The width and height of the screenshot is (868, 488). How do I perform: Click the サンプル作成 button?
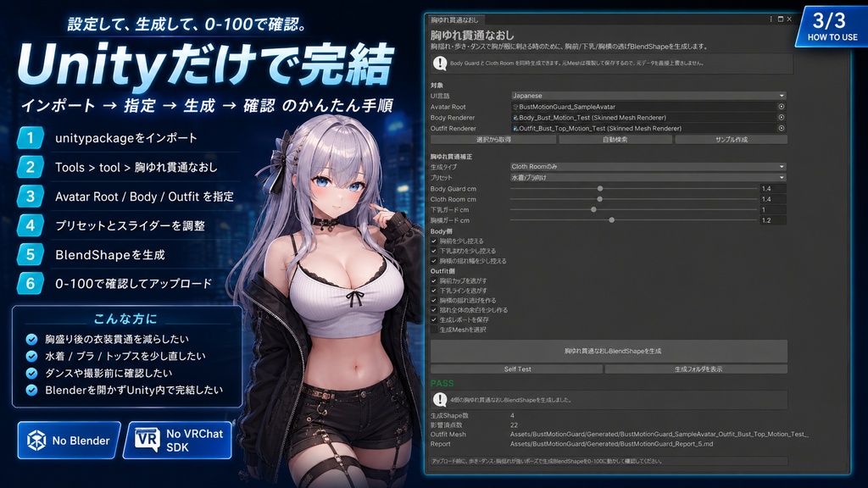click(731, 140)
